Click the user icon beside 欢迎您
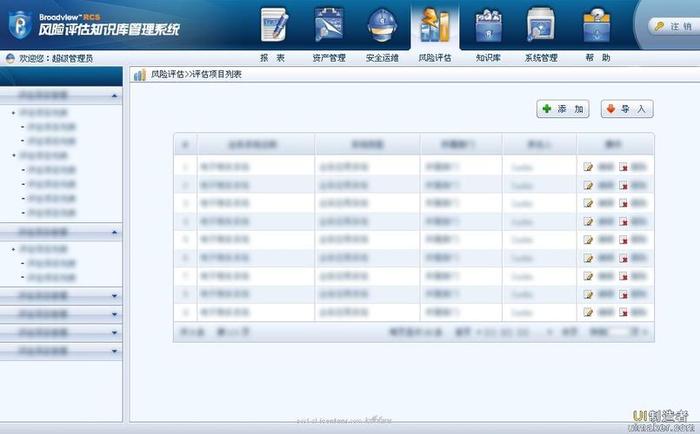Screen dimensions: 700x434 tap(10, 58)
